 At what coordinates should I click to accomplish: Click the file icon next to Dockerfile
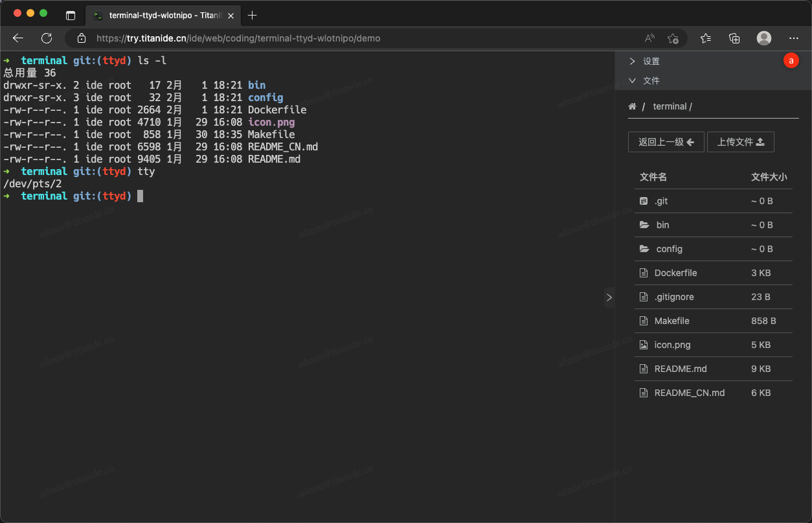(644, 272)
